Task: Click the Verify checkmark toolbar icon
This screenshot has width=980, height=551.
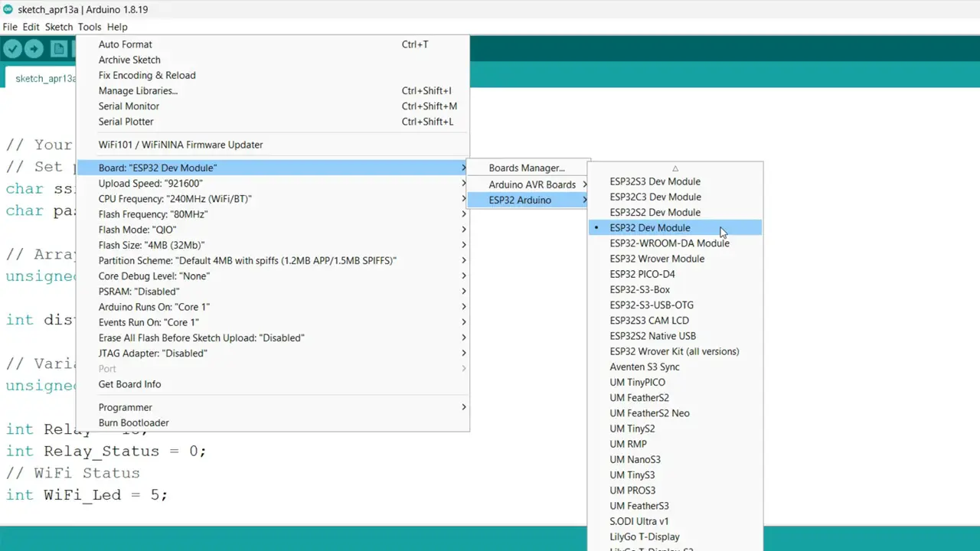Action: (x=12, y=49)
